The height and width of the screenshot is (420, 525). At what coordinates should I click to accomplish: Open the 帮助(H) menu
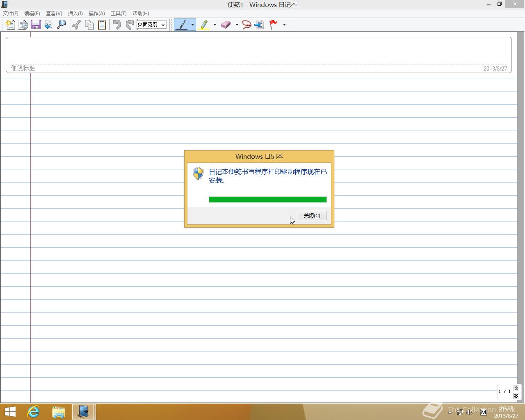141,13
